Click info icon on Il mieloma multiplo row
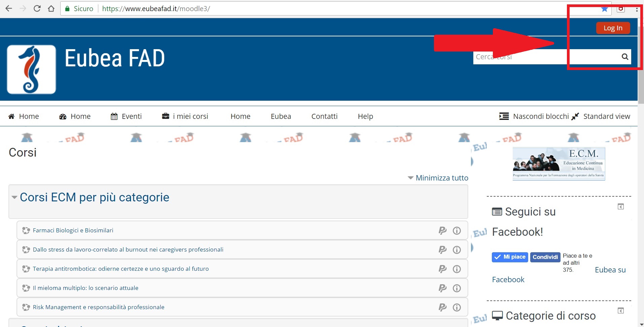Screen dimensions: 644x327 coord(457,288)
